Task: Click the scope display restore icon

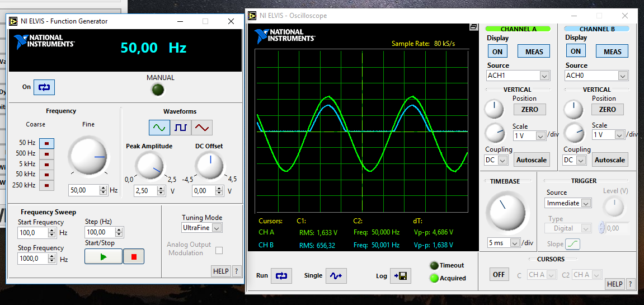Action: click(474, 27)
